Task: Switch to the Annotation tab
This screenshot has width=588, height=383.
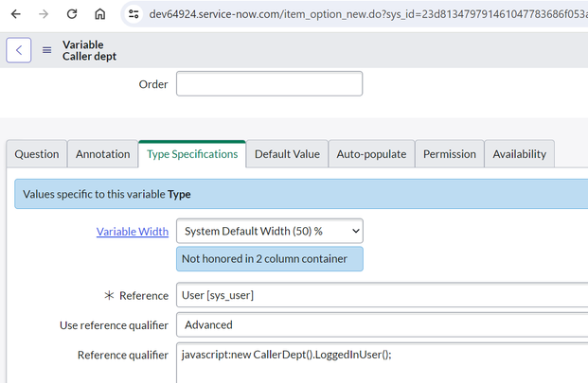Action: pos(103,154)
